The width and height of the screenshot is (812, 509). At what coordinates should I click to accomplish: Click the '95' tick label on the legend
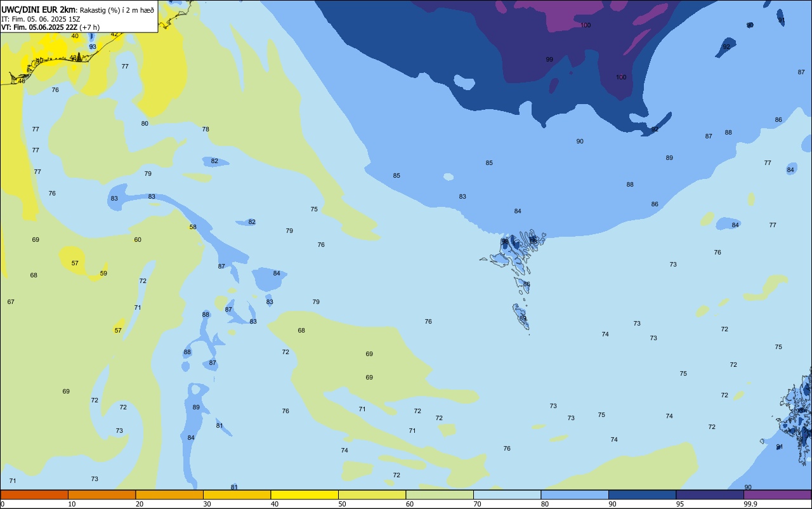(680, 504)
